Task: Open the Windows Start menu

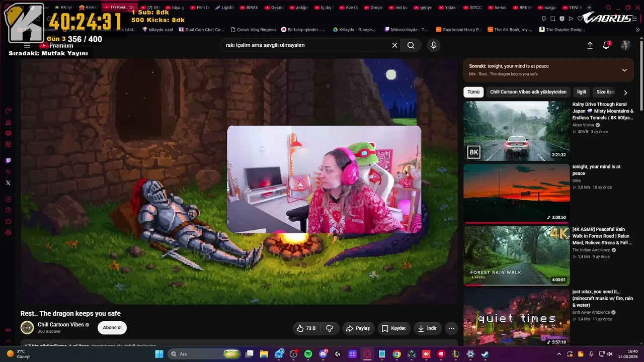Action: click(159, 354)
